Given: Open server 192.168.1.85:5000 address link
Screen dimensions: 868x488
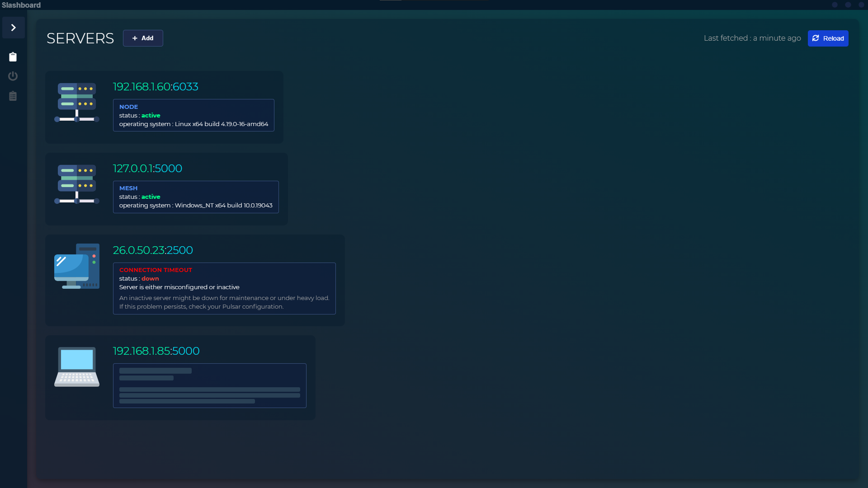Looking at the screenshot, I should (156, 351).
